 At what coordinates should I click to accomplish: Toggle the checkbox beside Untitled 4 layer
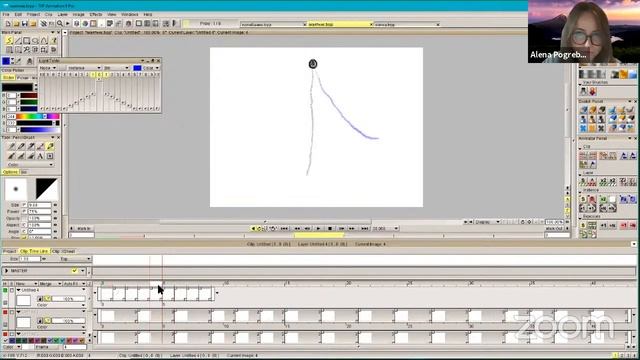point(12,290)
